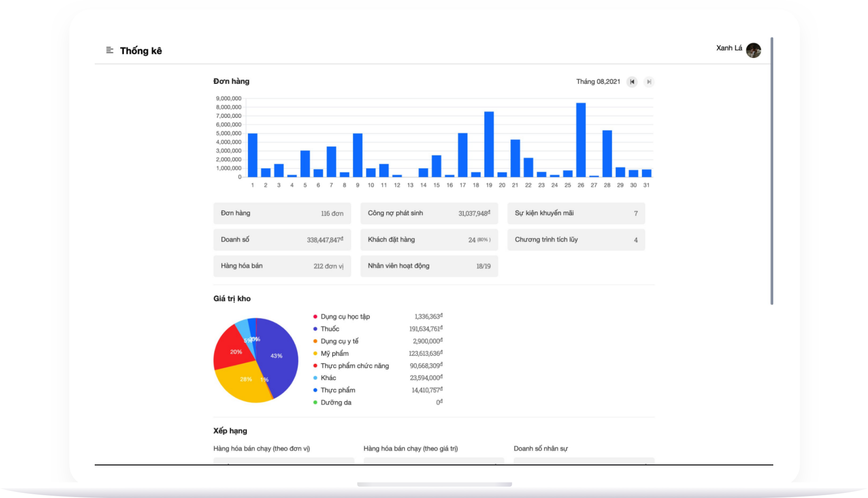Screen dimensions: 868x498
Task: Click the Dụng cụ học tập legend dot
Action: (x=315, y=317)
